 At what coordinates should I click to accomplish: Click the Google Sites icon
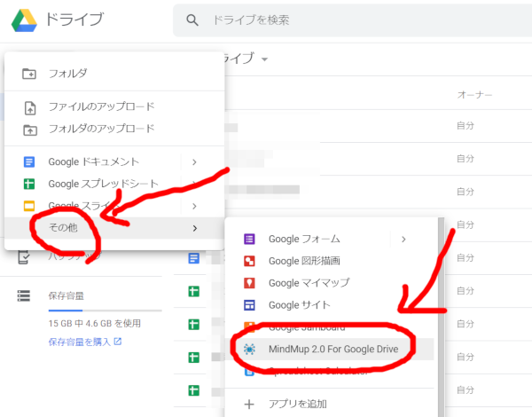[x=249, y=305]
